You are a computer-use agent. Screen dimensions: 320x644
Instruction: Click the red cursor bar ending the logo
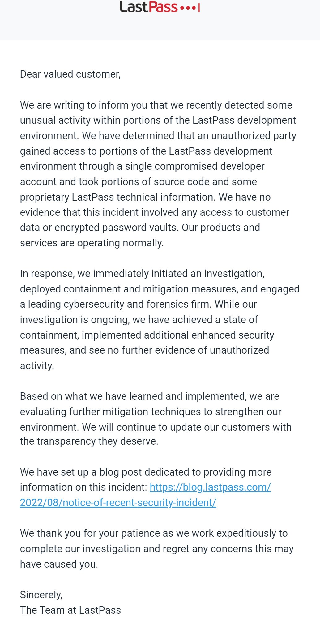[199, 8]
